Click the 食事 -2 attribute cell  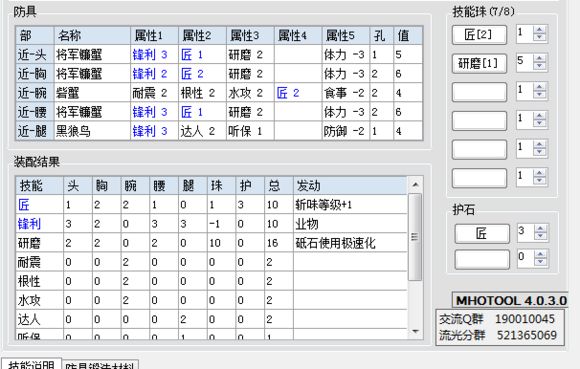(x=346, y=93)
